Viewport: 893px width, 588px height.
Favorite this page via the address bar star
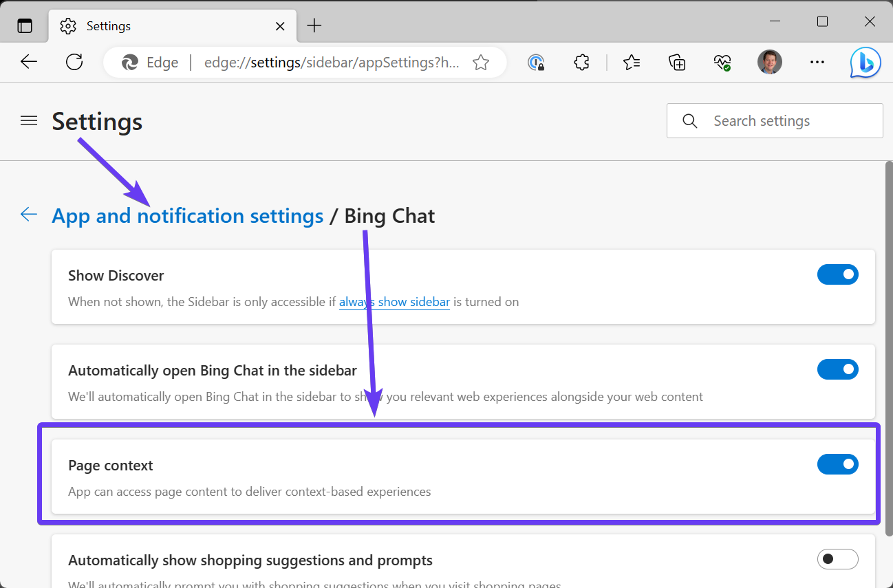point(481,62)
